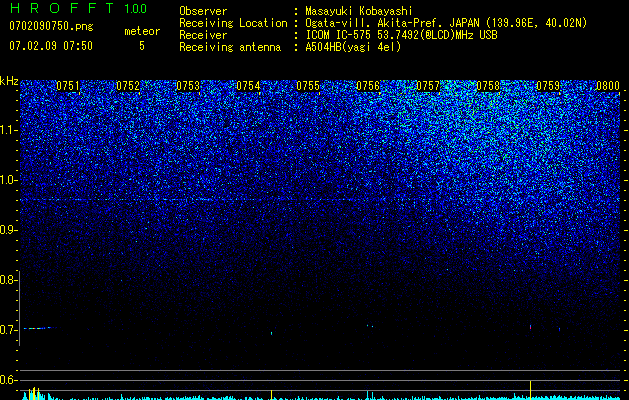Click the cyan echo dot below 0754
Image resolution: width=629 pixels, height=400 pixels.
coord(272,333)
